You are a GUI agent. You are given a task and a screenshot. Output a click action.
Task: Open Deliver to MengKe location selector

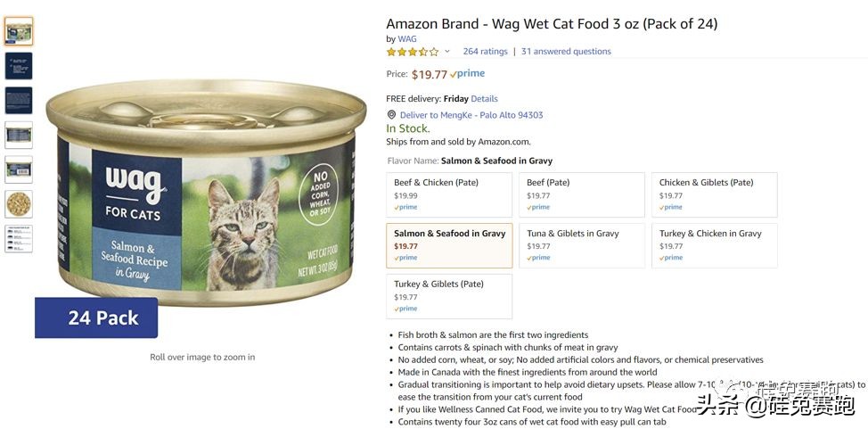pos(471,115)
